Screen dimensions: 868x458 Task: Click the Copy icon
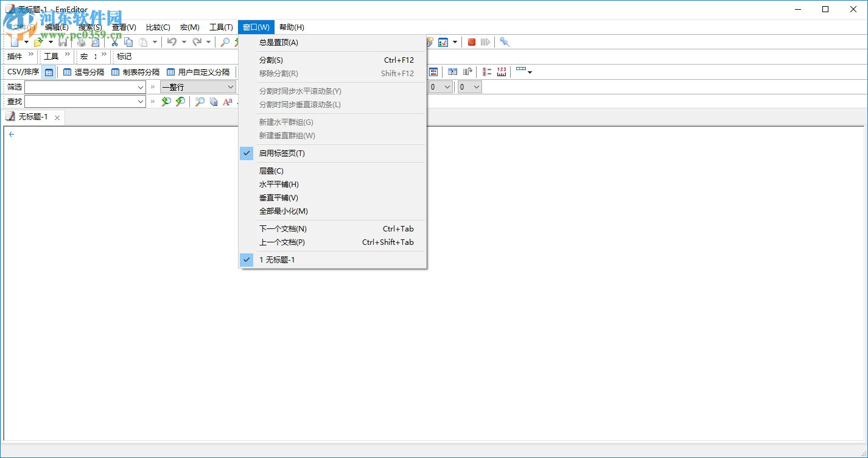129,42
